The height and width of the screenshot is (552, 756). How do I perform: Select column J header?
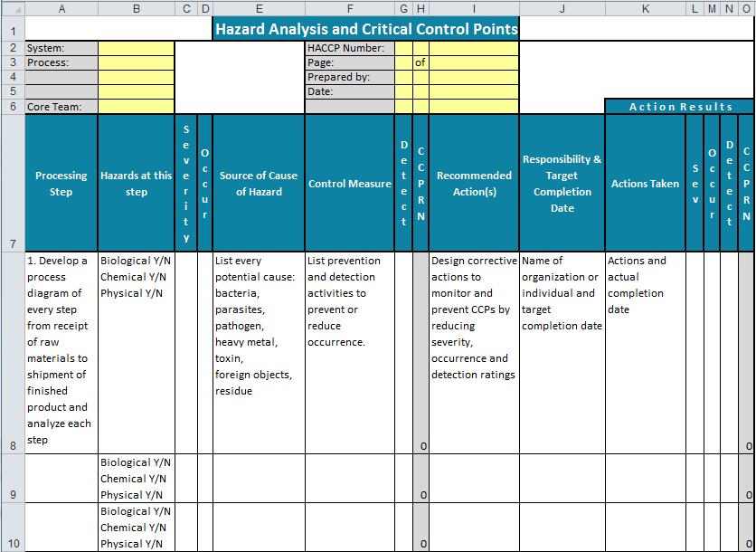(x=562, y=8)
